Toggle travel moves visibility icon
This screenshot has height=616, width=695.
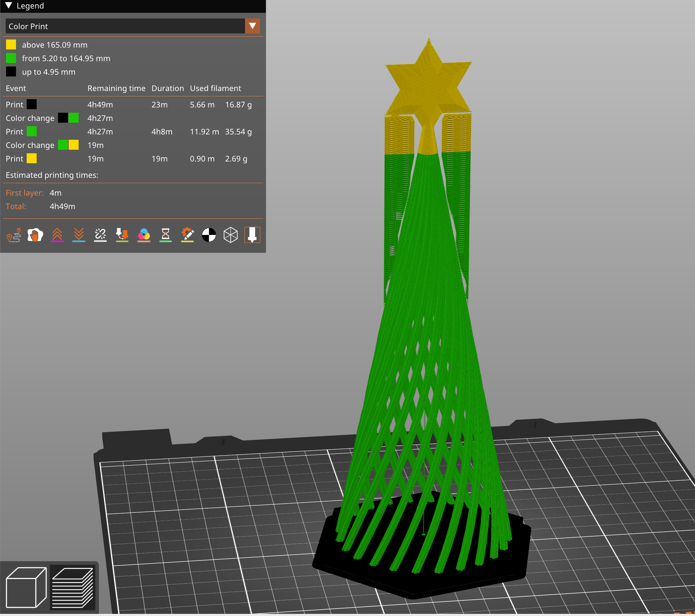point(14,235)
